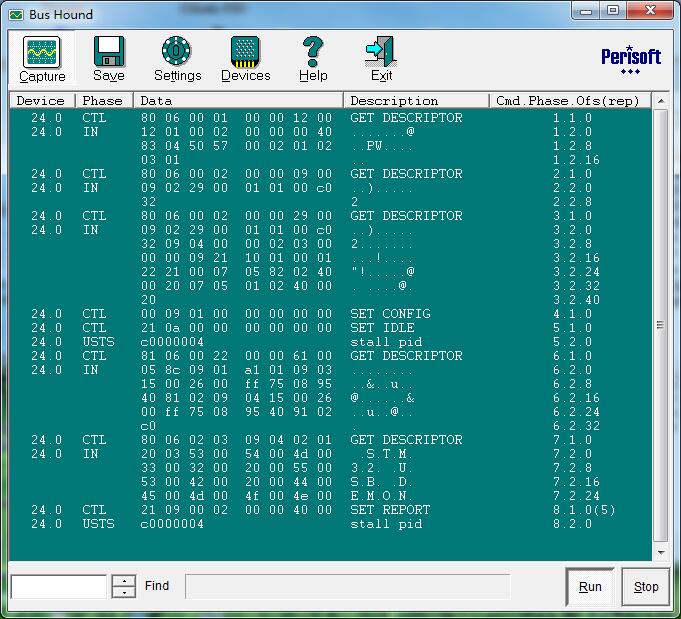Select GET DESCRIPTOR at row 3.1.0
681x619 pixels.
406,216
